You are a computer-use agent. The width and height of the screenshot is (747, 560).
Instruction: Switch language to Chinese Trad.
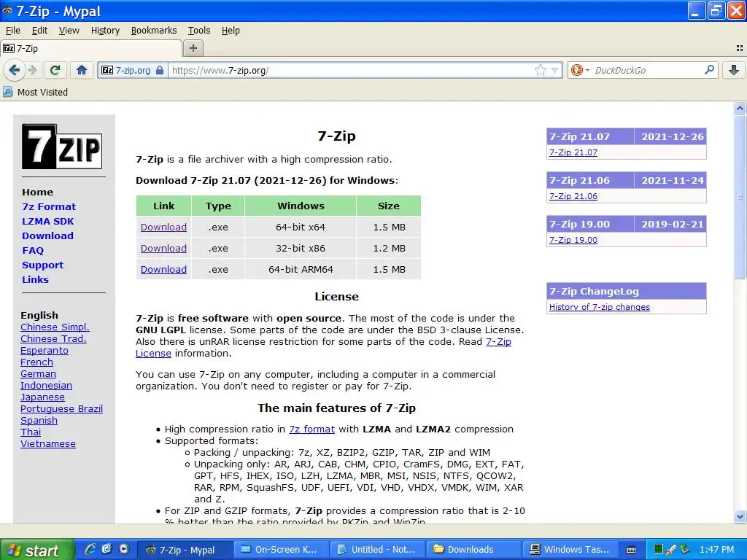[x=53, y=338]
